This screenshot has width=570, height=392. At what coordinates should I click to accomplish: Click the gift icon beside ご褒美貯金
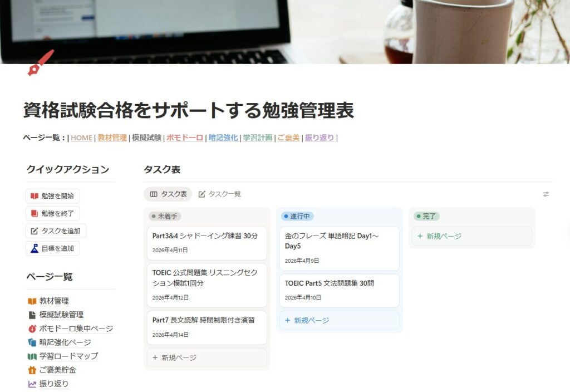[32, 371]
